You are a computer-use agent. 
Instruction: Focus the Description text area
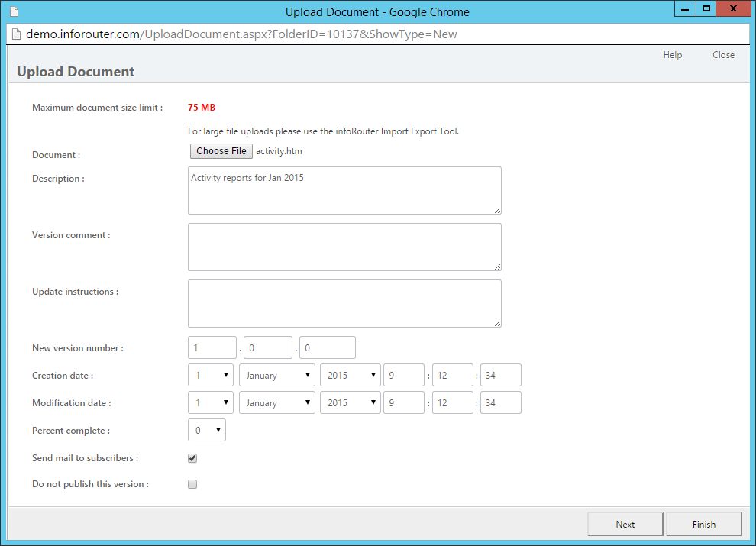pyautogui.click(x=344, y=190)
